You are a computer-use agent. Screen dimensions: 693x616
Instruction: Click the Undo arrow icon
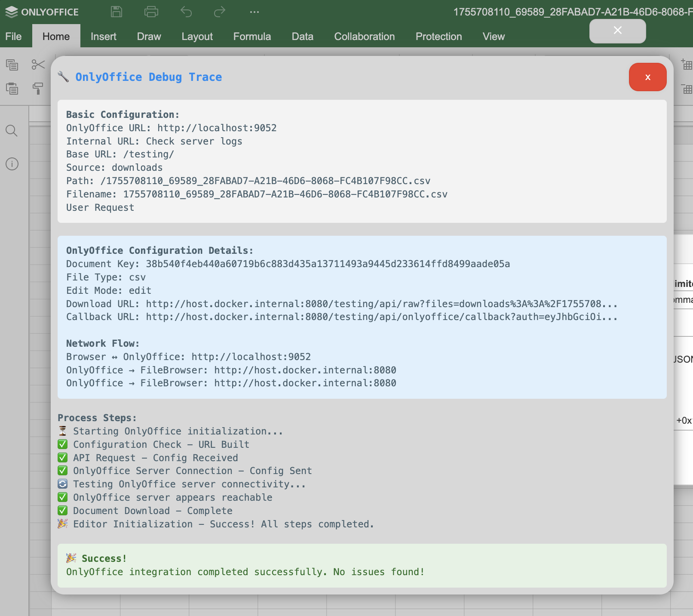click(186, 12)
